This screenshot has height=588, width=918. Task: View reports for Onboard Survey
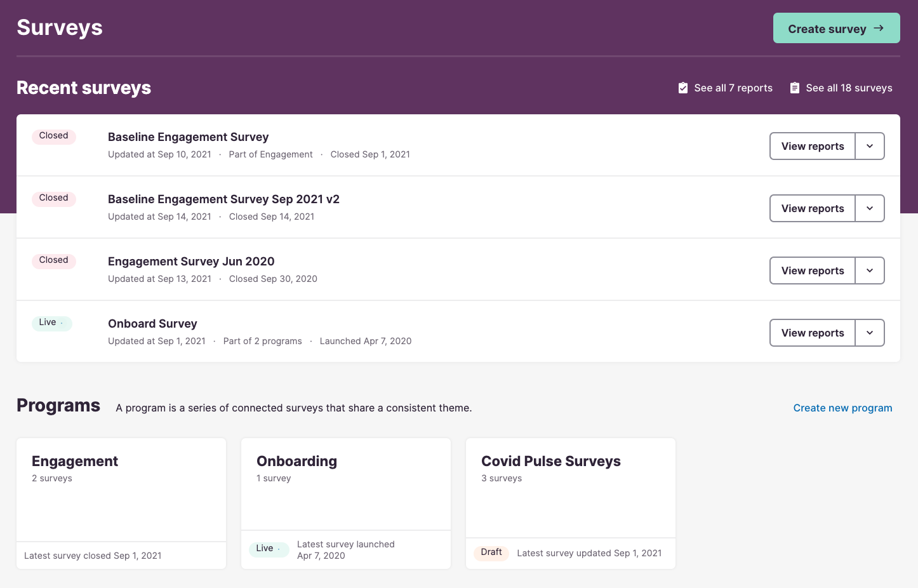813,333
